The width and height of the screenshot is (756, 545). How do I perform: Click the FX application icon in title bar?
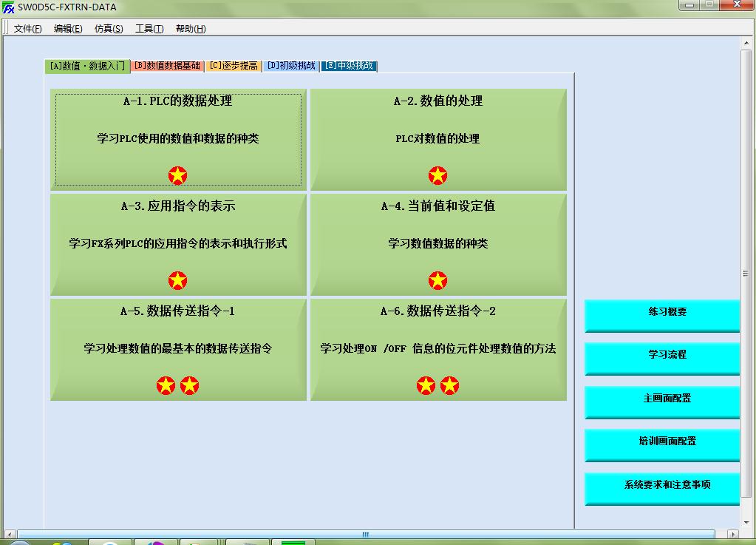coord(9,7)
